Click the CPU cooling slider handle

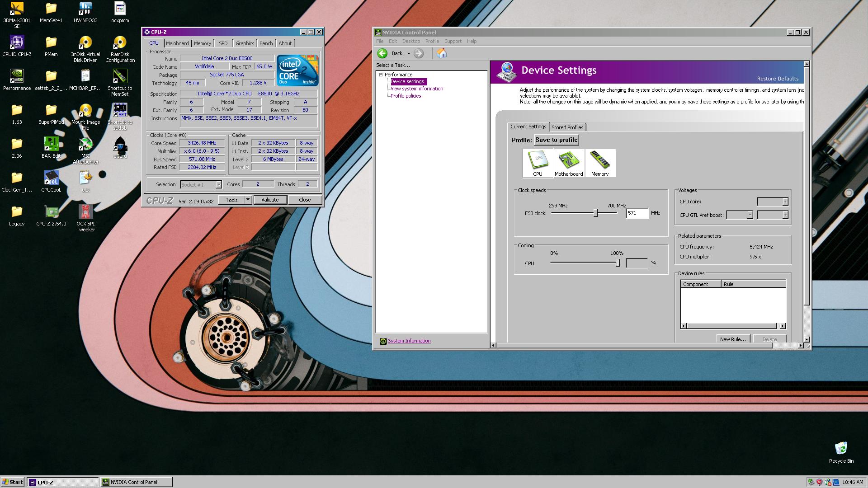pyautogui.click(x=618, y=263)
